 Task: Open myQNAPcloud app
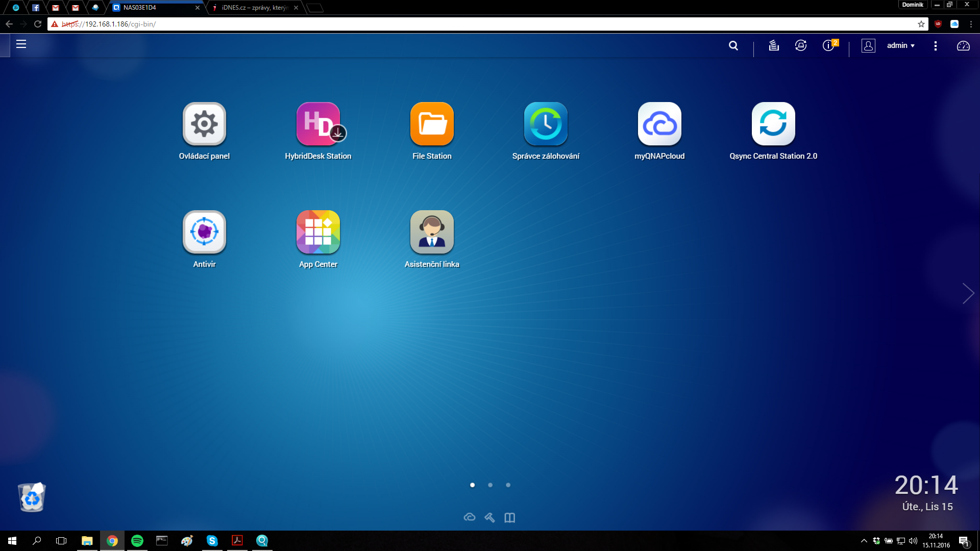659,124
